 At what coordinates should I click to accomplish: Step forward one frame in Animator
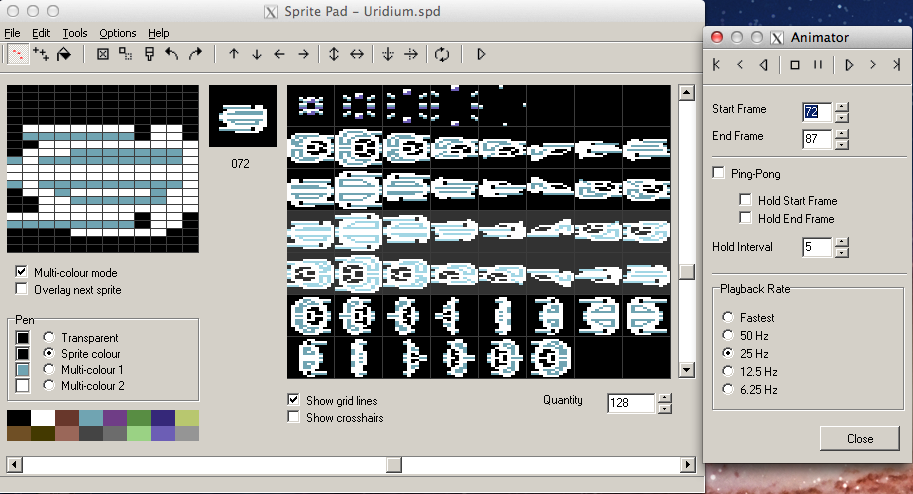(872, 65)
